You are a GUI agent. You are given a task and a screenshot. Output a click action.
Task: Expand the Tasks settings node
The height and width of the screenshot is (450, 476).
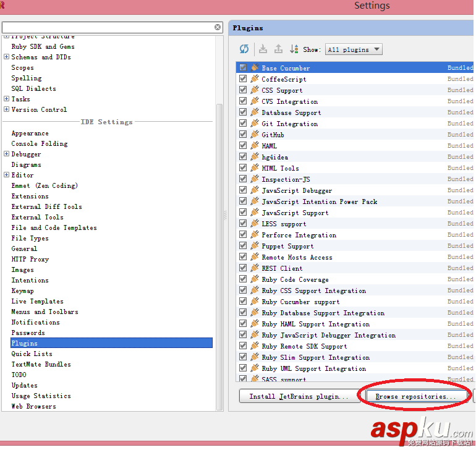(6, 99)
